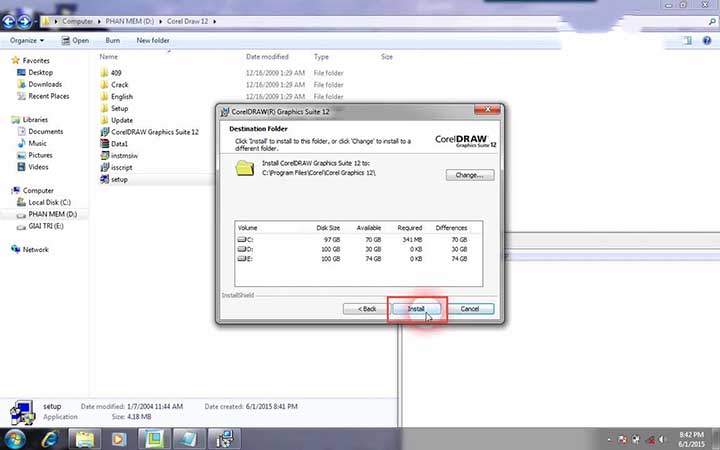Viewport: 720px width, 450px height.
Task: Select the Data1 cabinet file icon
Action: tap(105, 144)
